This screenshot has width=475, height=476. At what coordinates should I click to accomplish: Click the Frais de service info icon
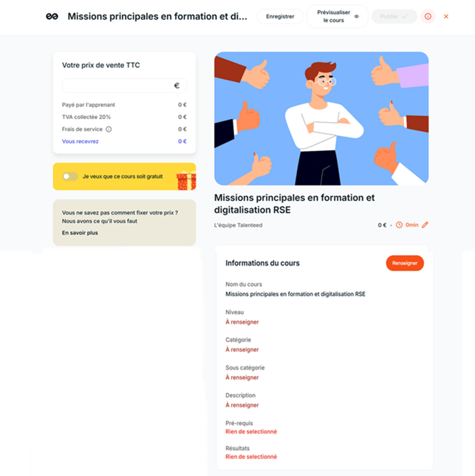click(x=108, y=130)
